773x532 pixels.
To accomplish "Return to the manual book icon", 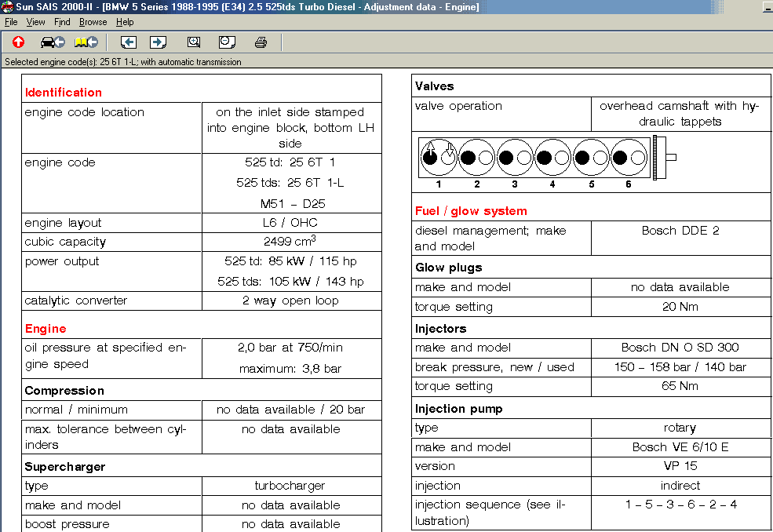I will point(86,42).
